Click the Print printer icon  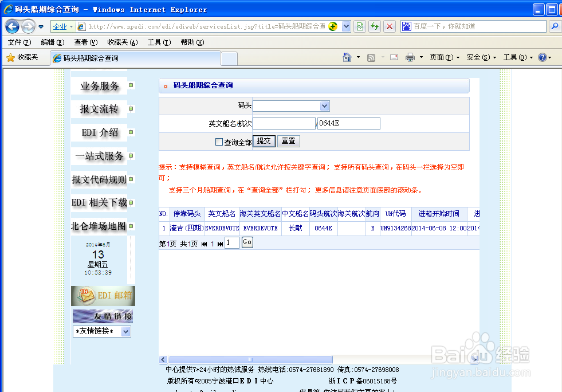point(410,57)
